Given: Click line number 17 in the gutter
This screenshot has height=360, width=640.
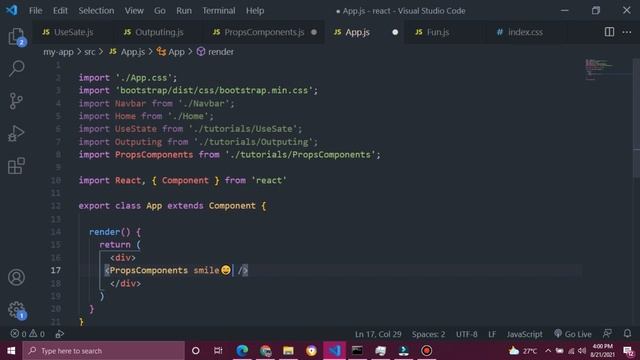Looking at the screenshot, I should (x=56, y=270).
